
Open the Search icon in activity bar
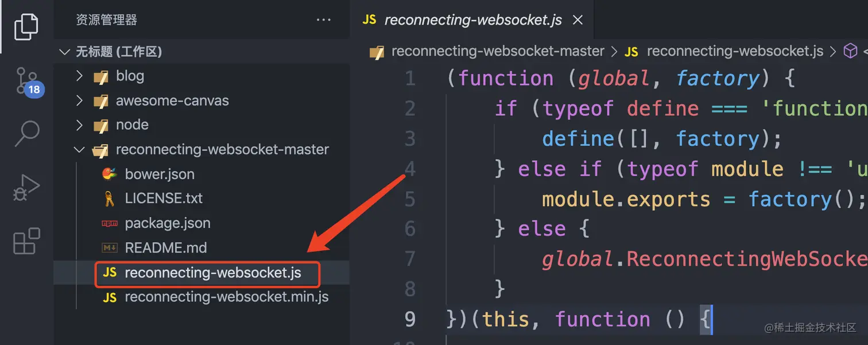pyautogui.click(x=26, y=133)
